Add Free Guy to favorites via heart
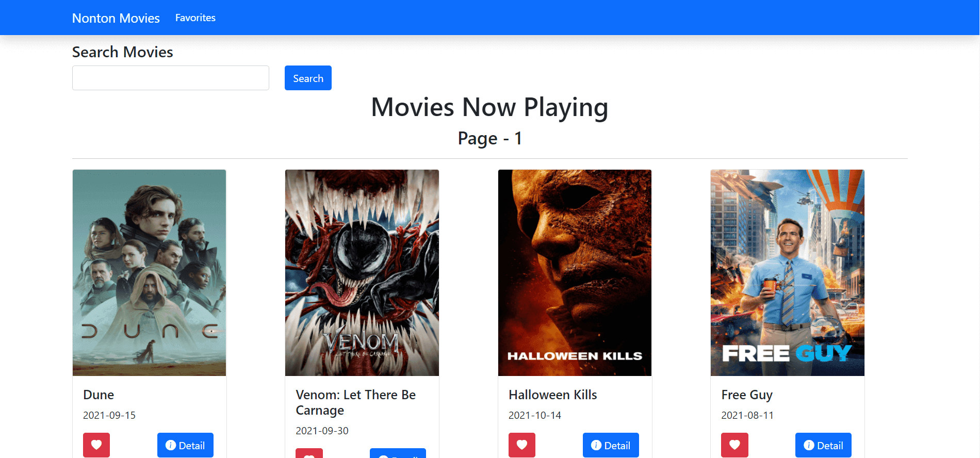Screen dimensions: 980x458 pos(734,445)
